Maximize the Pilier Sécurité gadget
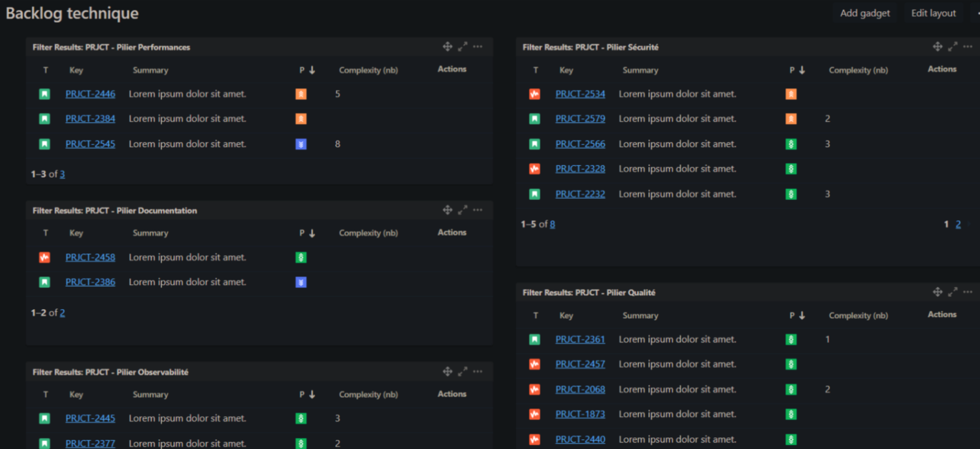The height and width of the screenshot is (449, 980). (953, 46)
